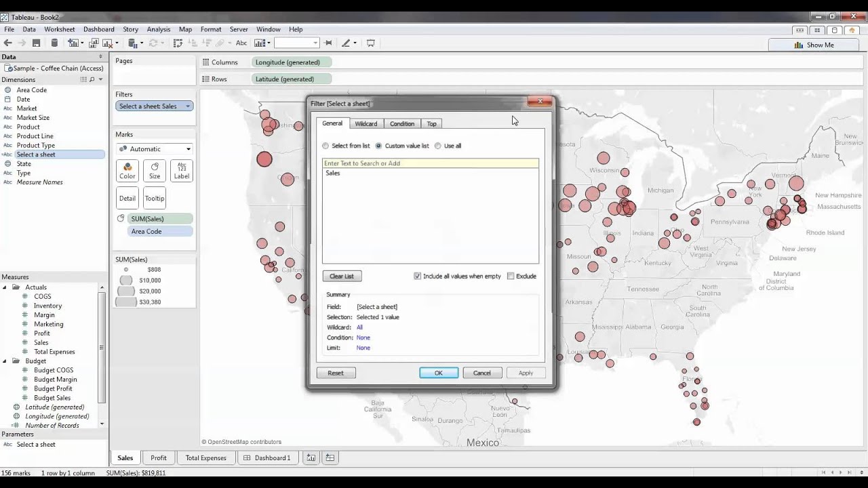The height and width of the screenshot is (488, 868).
Task: Click the grid view icon in the Dimensions header
Action: coord(84,79)
